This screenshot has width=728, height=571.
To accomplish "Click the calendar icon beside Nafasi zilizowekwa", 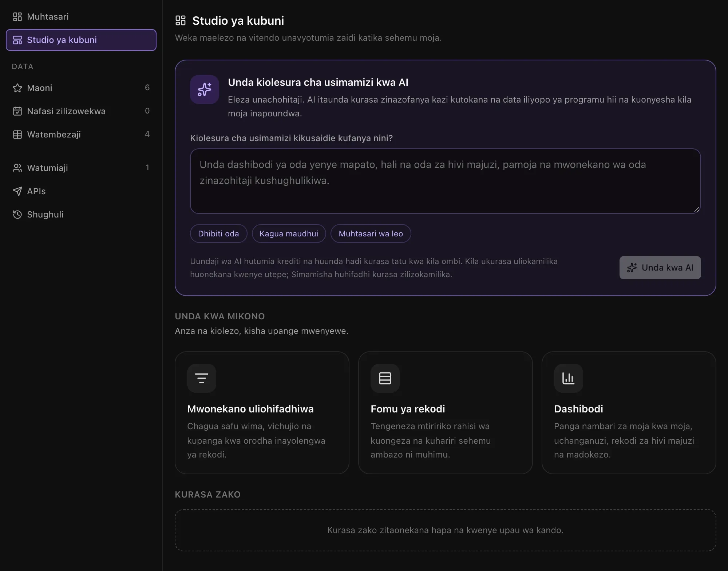I will (17, 111).
